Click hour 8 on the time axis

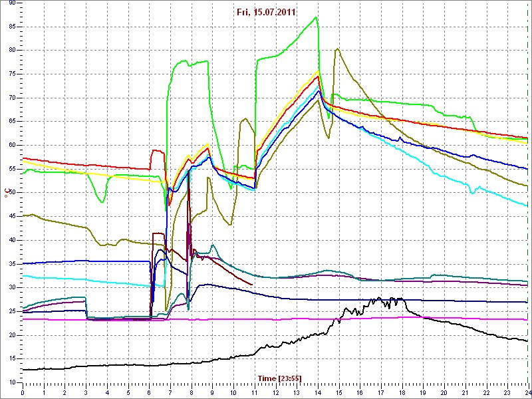[x=192, y=392]
